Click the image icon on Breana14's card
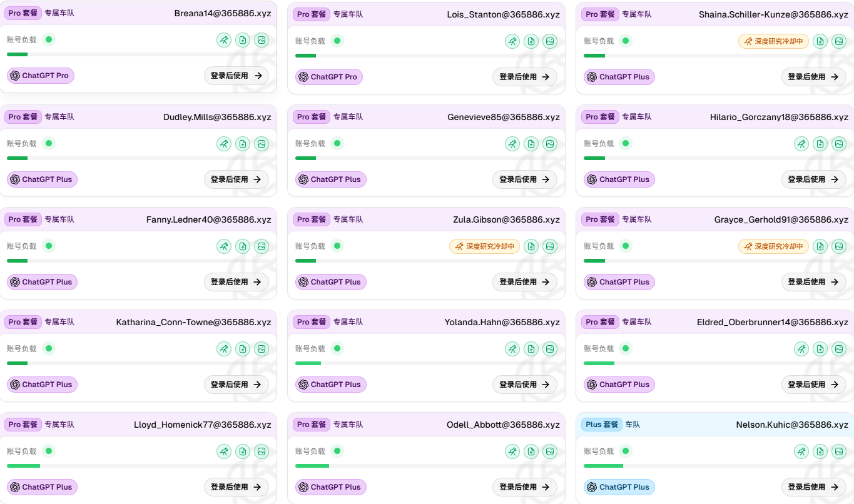The image size is (854, 504). coord(262,40)
